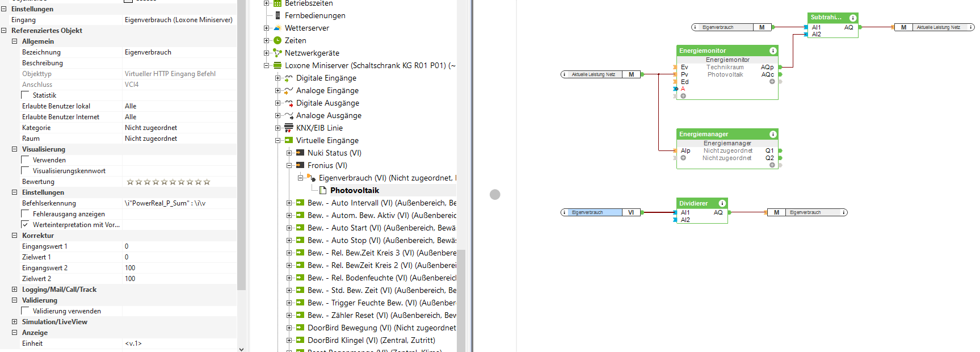Click the plus icon below Energiemanager AIp
This screenshot has width=980, height=352.
point(683,158)
